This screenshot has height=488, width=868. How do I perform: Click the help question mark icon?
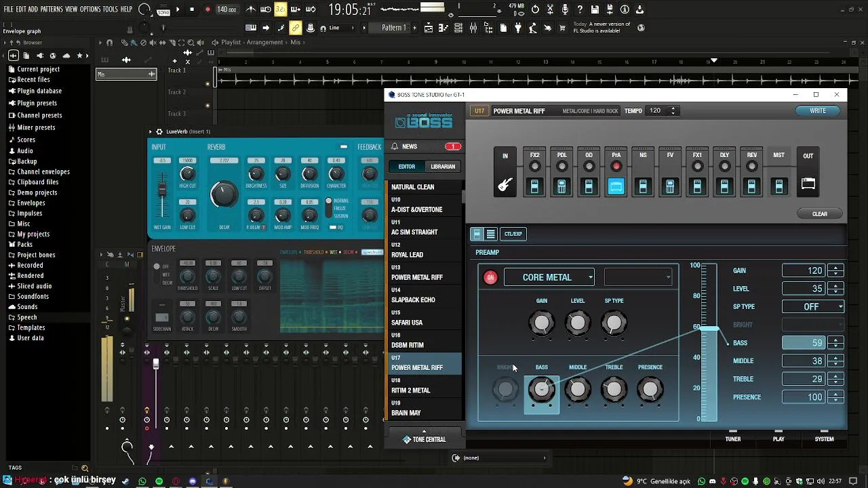click(580, 9)
